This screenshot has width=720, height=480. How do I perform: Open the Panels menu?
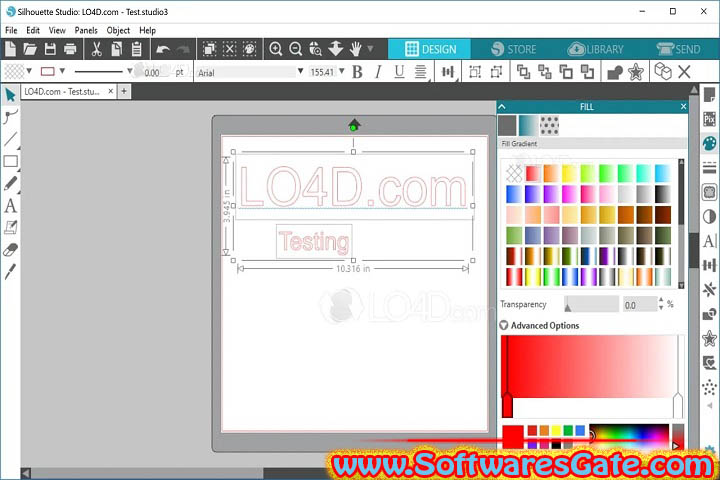pyautogui.click(x=86, y=30)
